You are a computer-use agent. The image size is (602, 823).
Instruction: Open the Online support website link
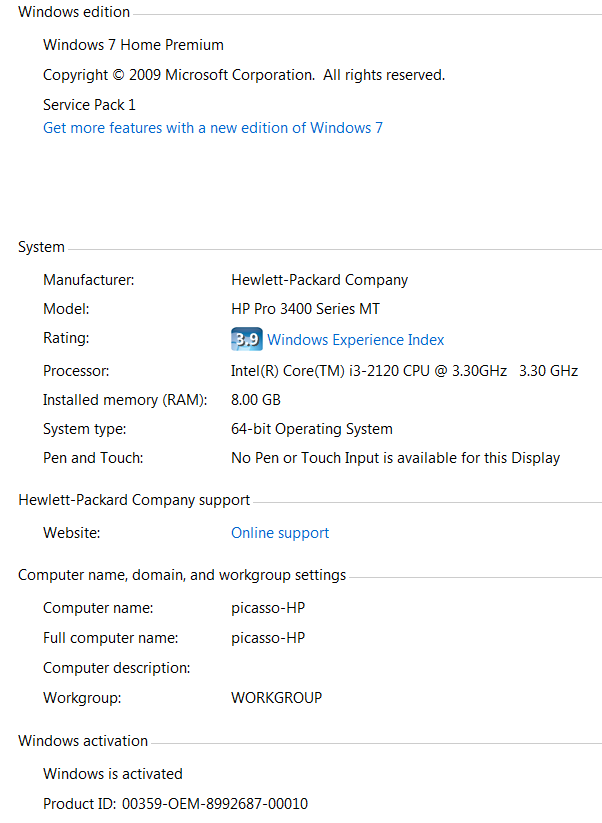280,533
